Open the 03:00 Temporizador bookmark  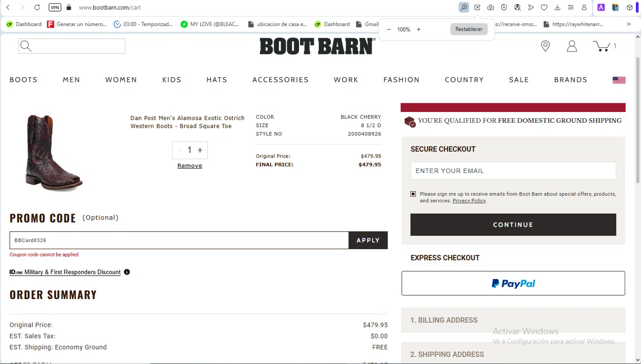click(143, 24)
